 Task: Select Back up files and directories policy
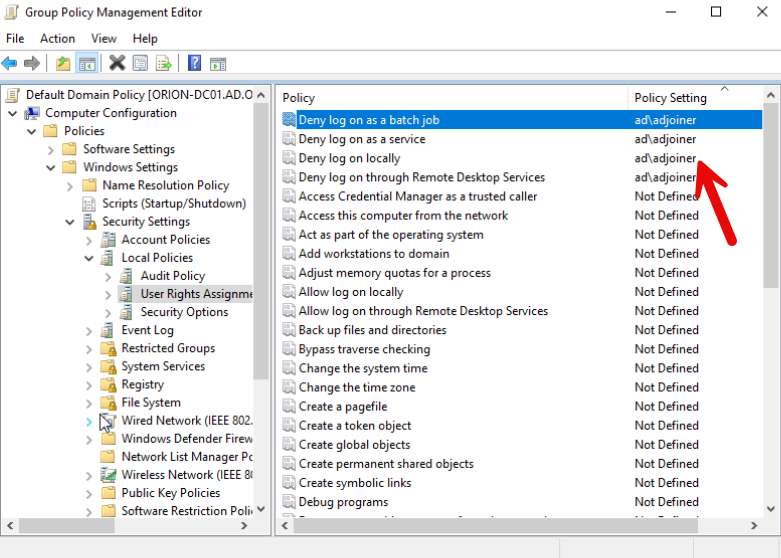(372, 330)
